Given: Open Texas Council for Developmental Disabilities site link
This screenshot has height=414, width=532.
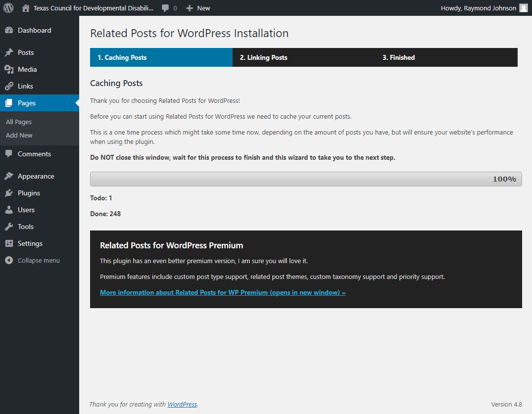Looking at the screenshot, I should 94,8.
